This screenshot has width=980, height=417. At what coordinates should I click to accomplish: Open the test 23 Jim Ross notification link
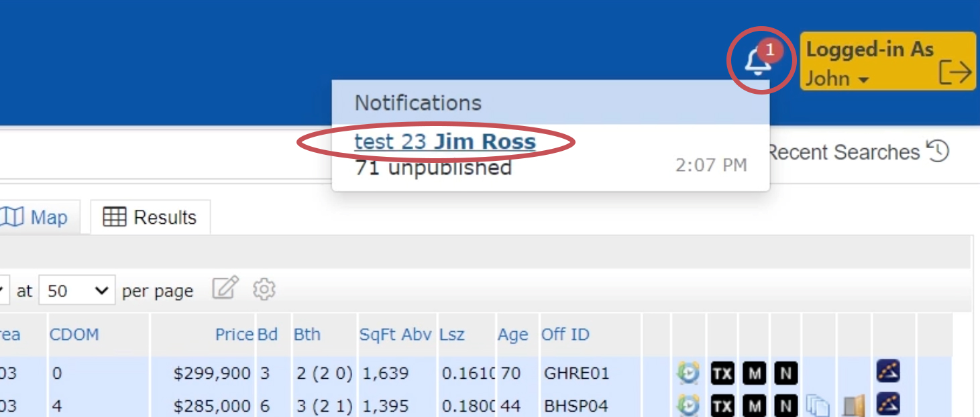coord(445,141)
